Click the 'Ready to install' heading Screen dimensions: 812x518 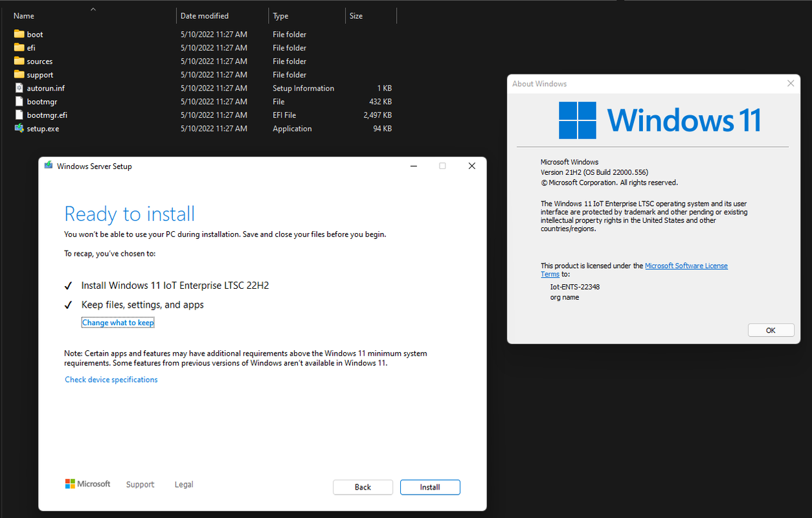click(130, 214)
